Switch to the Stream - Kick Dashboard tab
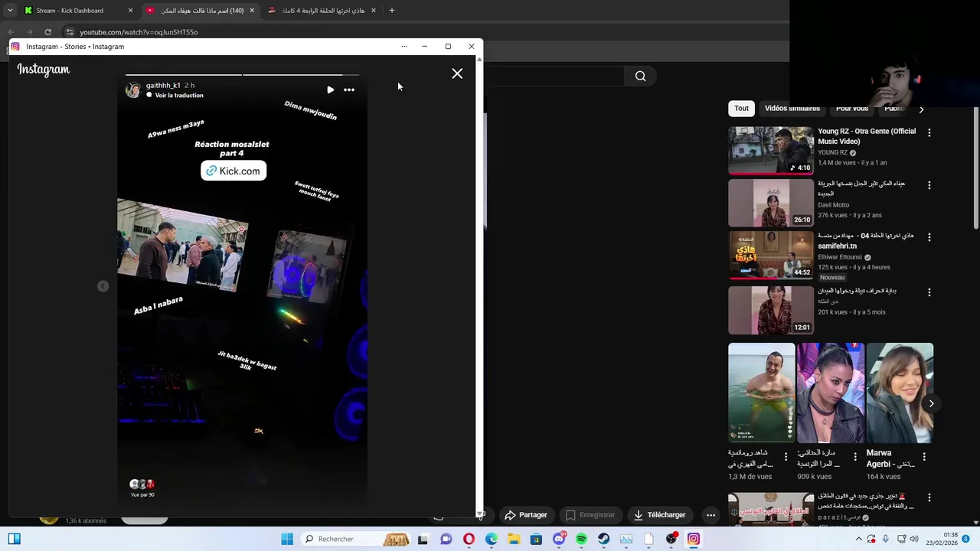Image resolution: width=980 pixels, height=551 pixels. (78, 11)
